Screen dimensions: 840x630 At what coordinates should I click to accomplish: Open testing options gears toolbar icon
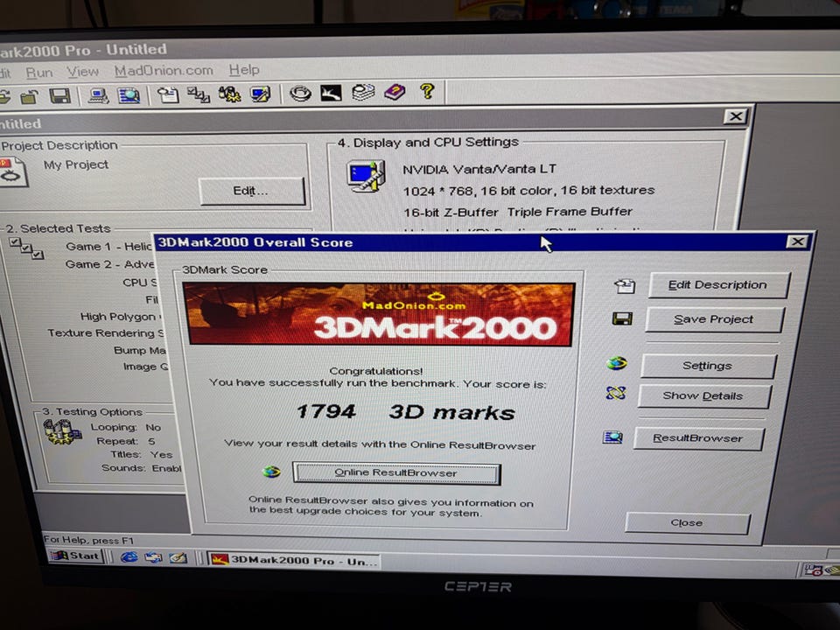(x=230, y=94)
